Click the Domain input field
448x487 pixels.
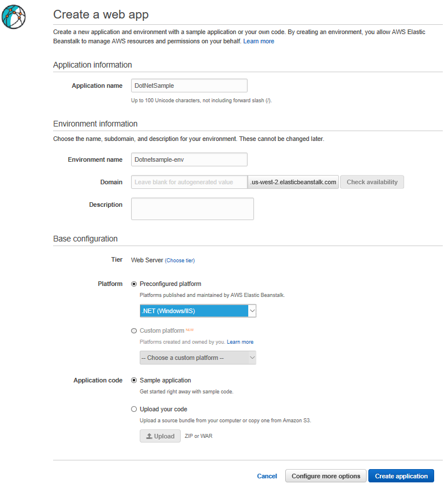pos(189,181)
